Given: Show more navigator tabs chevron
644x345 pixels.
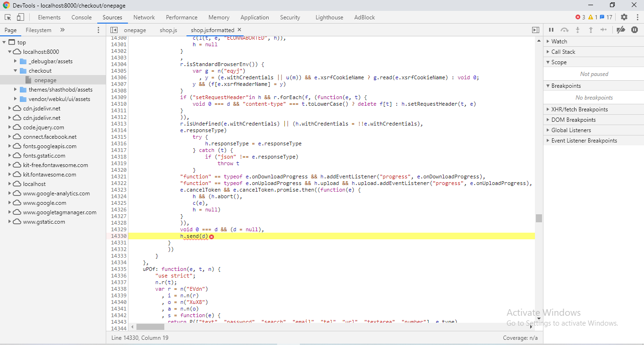Looking at the screenshot, I should click(62, 30).
